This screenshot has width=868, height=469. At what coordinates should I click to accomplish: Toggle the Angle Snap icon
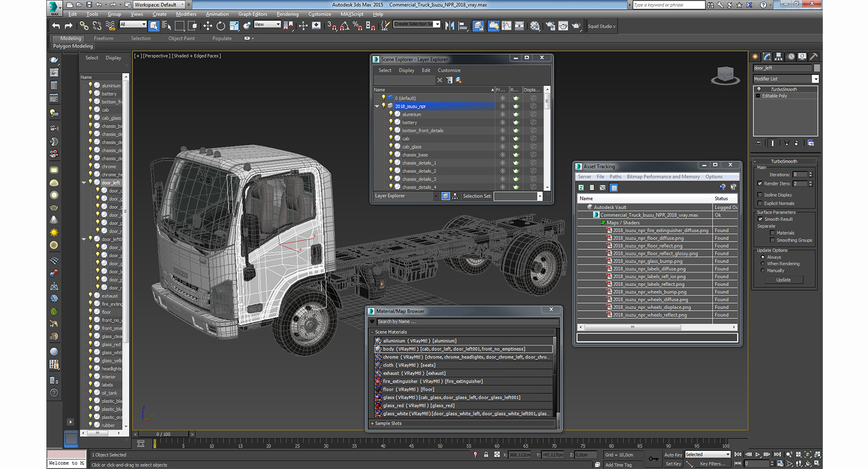(345, 26)
